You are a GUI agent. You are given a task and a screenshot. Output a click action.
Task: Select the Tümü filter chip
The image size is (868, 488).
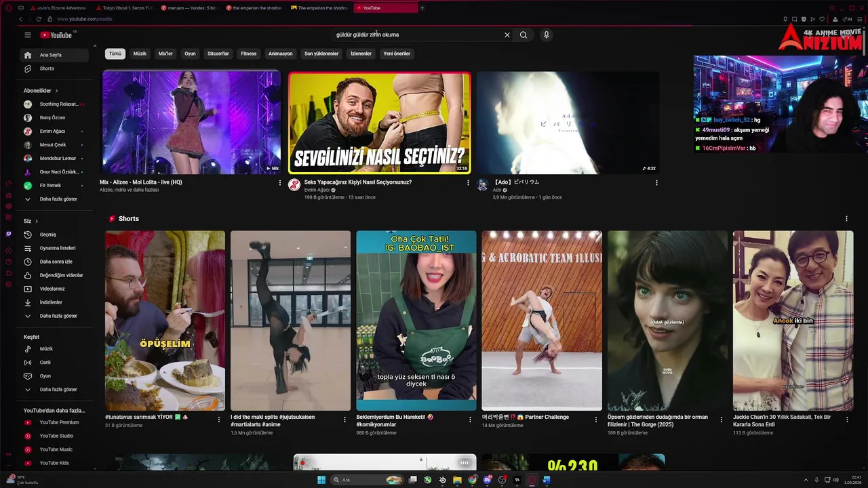pos(115,54)
